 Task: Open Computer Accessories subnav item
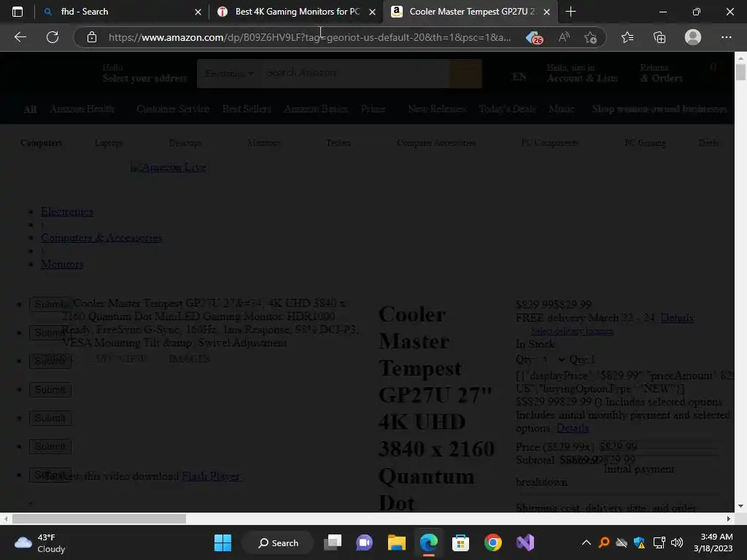point(436,142)
